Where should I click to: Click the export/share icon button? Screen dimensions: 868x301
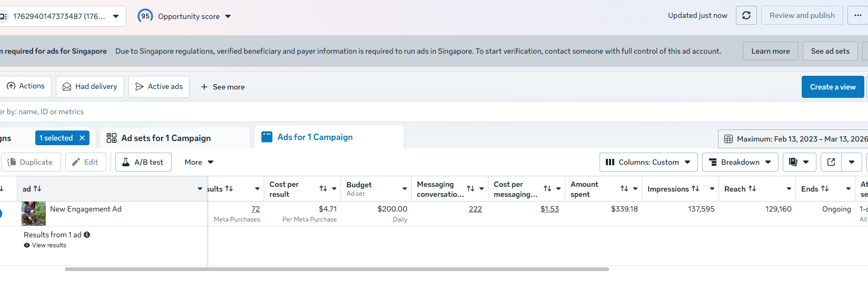[x=831, y=162]
